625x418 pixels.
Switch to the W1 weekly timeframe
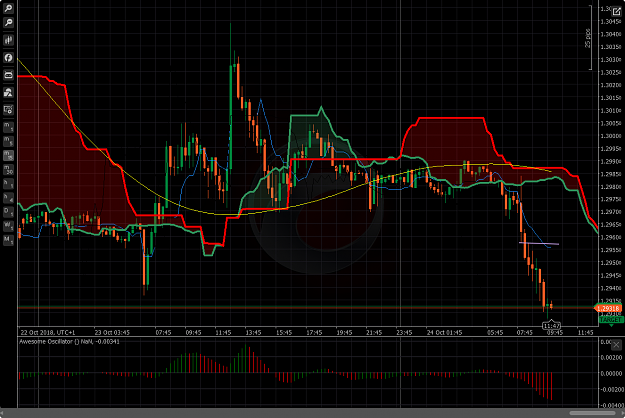pyautogui.click(x=8, y=226)
